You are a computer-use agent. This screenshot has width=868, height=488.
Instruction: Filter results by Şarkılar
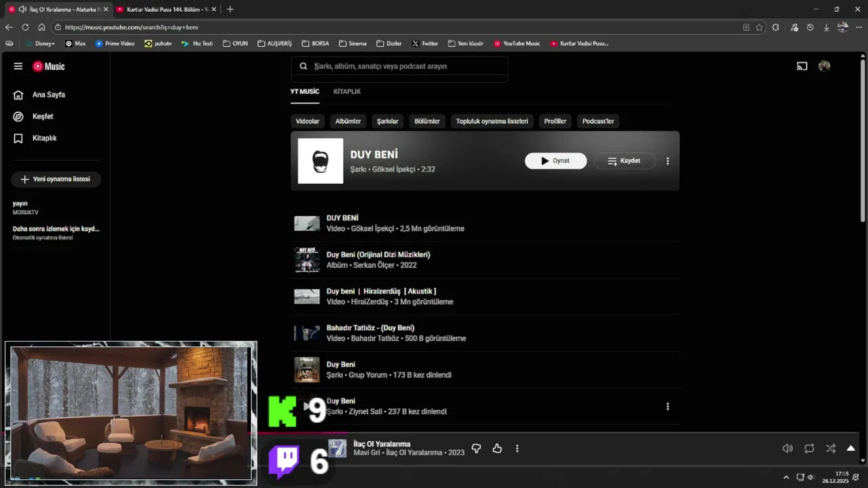click(x=387, y=121)
